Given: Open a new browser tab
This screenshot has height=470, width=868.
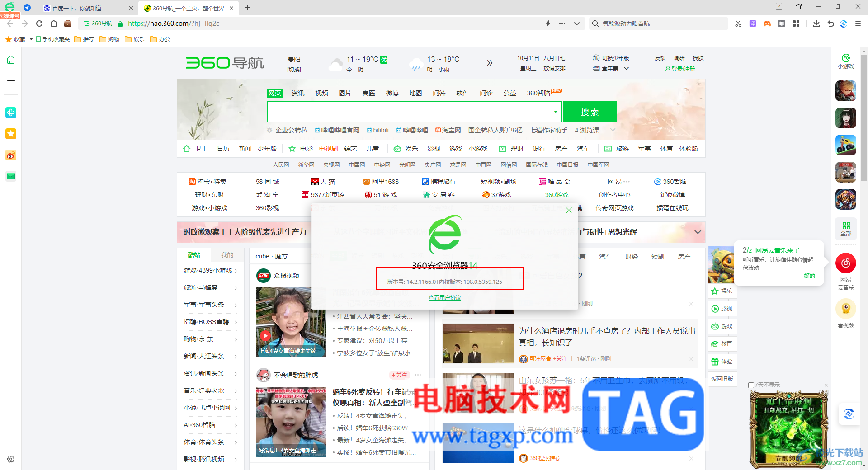Looking at the screenshot, I should [x=248, y=8].
